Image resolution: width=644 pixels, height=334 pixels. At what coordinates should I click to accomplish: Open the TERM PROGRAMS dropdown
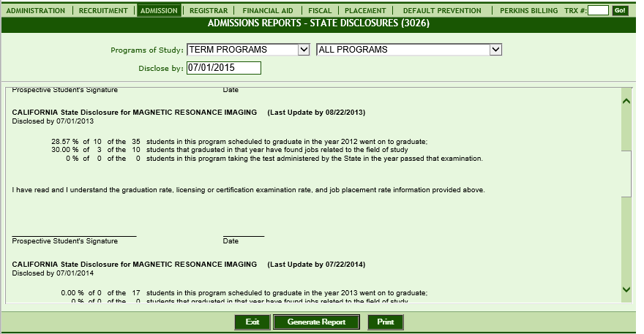[248, 50]
